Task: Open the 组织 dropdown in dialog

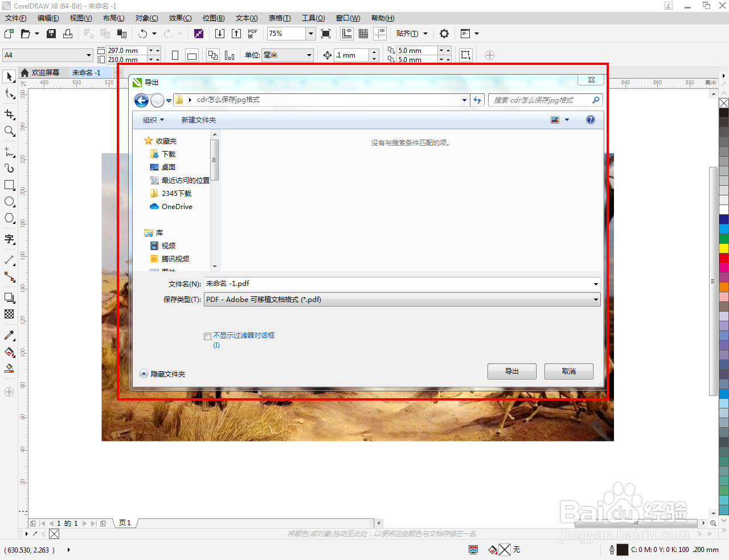Action: pyautogui.click(x=153, y=120)
